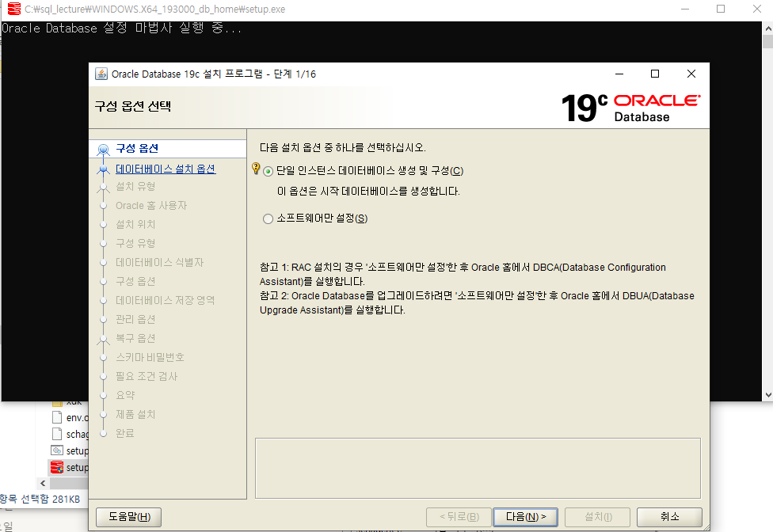The height and width of the screenshot is (532, 773).
Task: Click the Oracle 19c Database logo
Action: click(631, 108)
